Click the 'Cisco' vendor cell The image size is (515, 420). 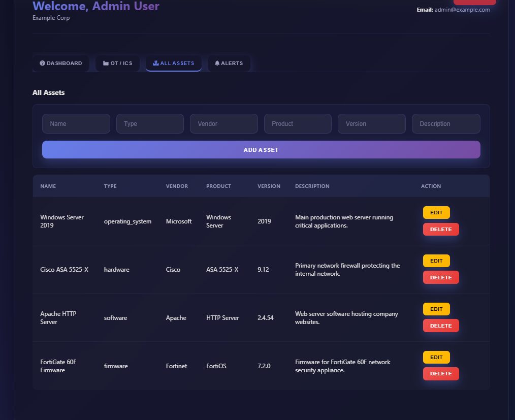coord(173,270)
